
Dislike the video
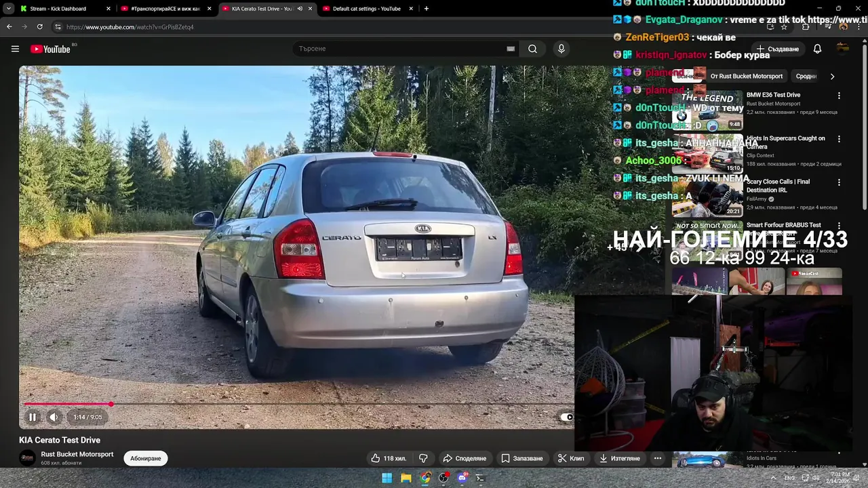[x=423, y=459]
